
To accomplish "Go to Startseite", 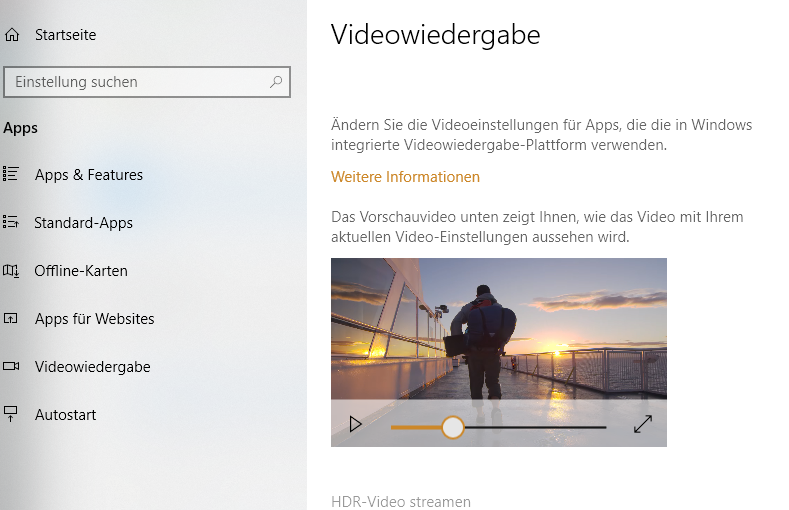I will (x=65, y=35).
